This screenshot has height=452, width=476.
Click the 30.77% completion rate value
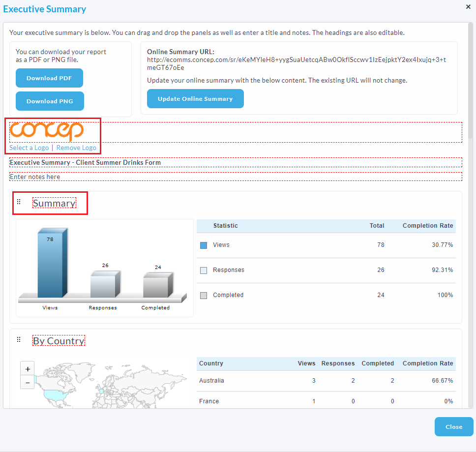tap(442, 244)
